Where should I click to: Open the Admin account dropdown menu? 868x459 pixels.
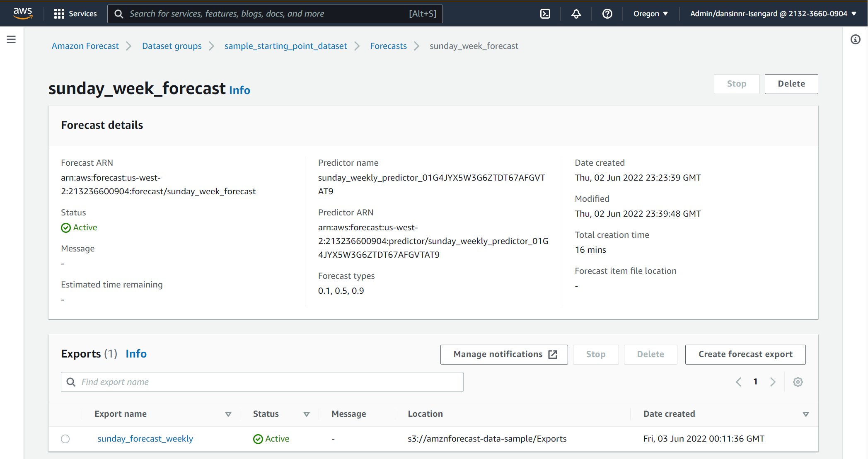click(x=773, y=14)
